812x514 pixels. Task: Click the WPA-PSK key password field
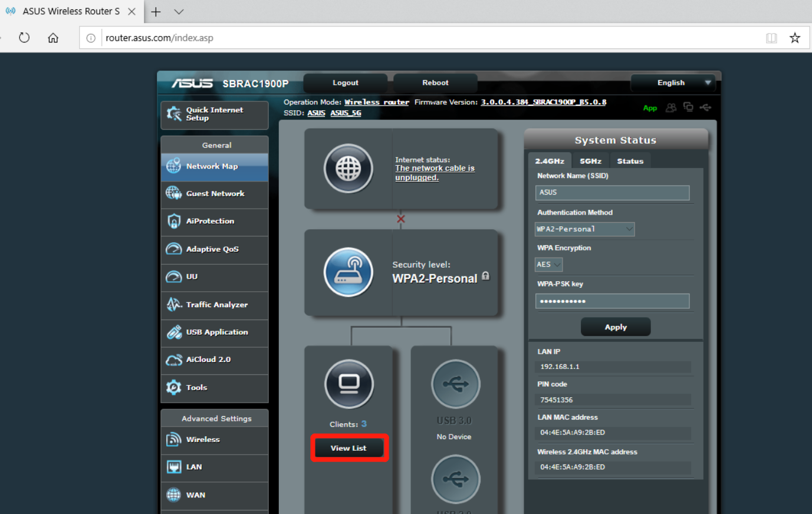pyautogui.click(x=612, y=301)
